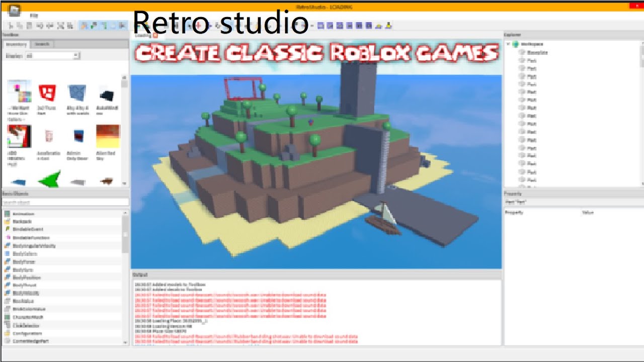Select ClickDetector in Basic Objects list
Image resolution: width=644 pixels, height=362 pixels.
click(26, 325)
